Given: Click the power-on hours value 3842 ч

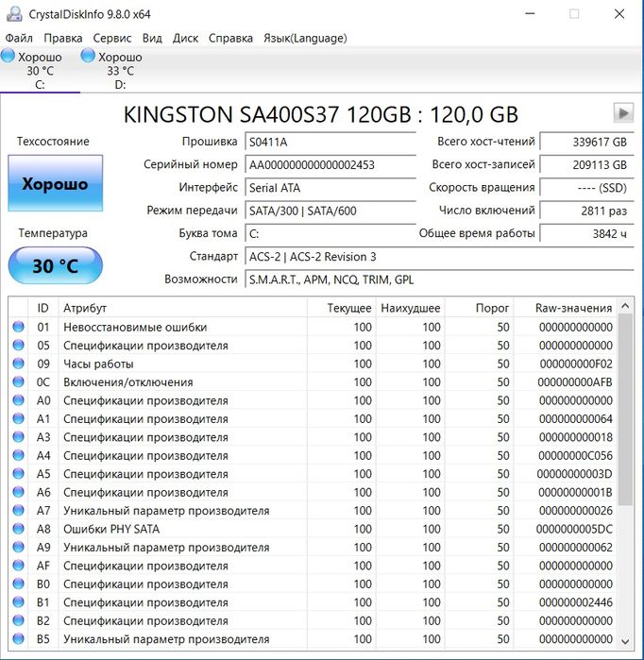Looking at the screenshot, I should (586, 233).
